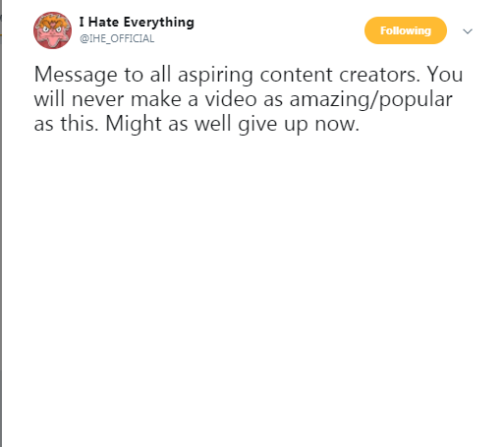Click the word 'video' in the tweet

(x=231, y=99)
